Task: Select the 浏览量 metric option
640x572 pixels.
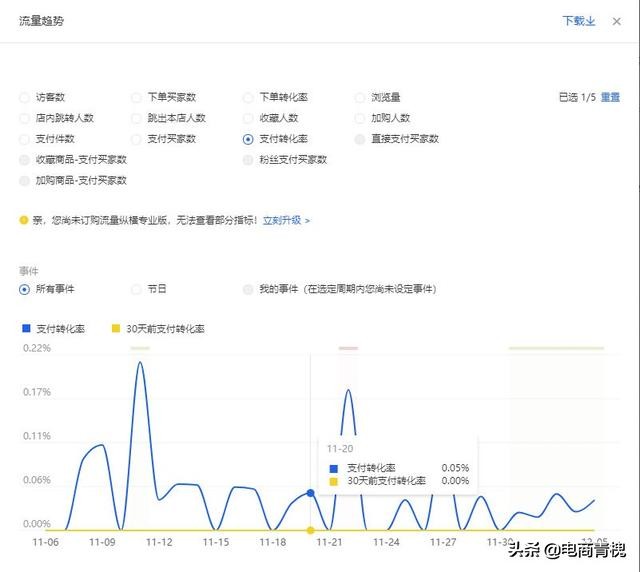Action: 360,98
